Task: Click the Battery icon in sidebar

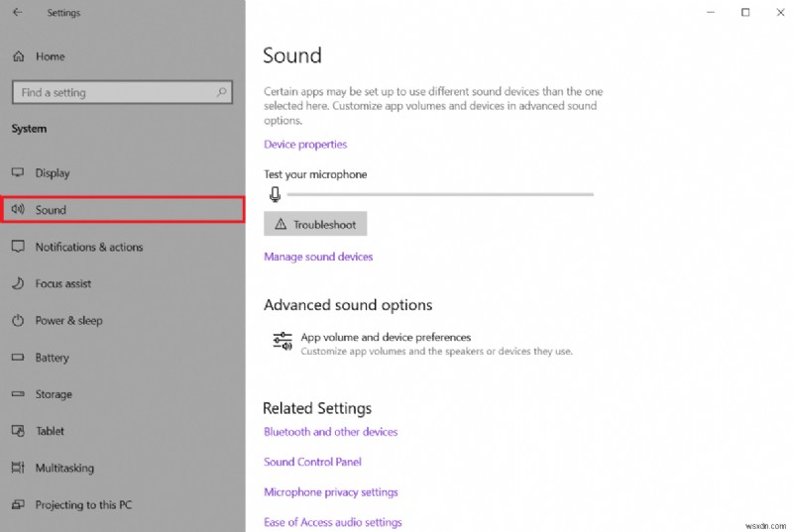Action: tap(18, 358)
